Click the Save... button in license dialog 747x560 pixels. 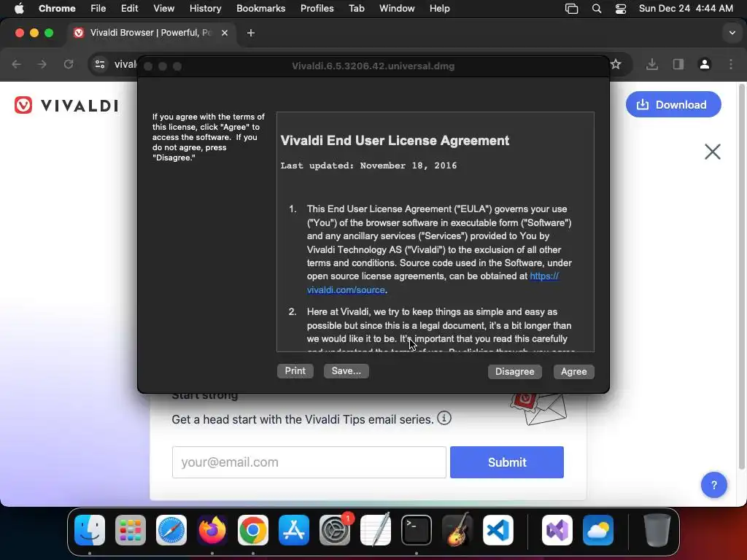[347, 371]
